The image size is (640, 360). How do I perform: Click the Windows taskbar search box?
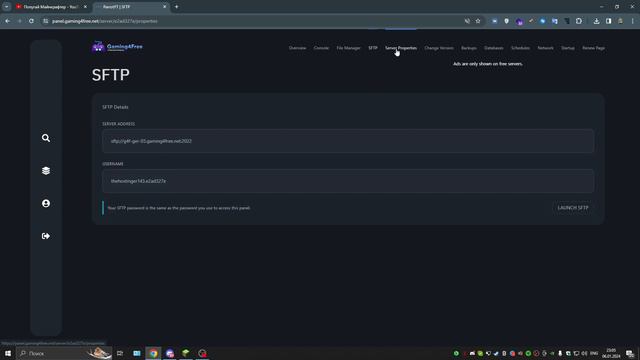[x=64, y=353]
